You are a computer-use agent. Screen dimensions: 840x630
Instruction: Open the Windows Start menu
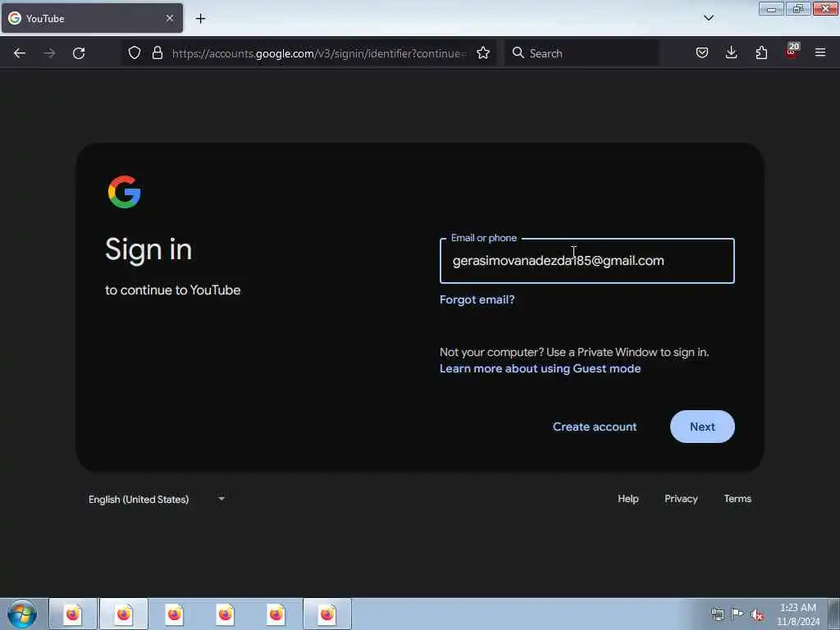click(22, 614)
